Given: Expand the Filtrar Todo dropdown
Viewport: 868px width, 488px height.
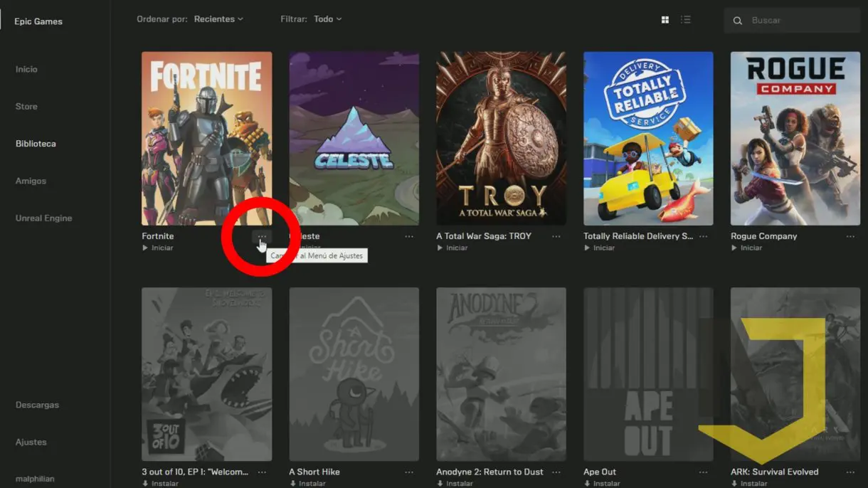Looking at the screenshot, I should (x=328, y=19).
